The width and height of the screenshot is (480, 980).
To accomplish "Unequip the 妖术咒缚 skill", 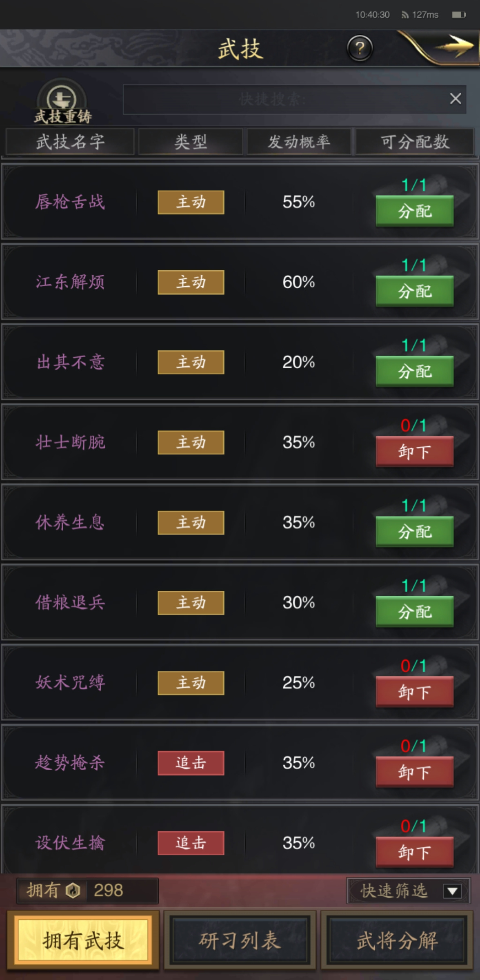I will coord(415,692).
